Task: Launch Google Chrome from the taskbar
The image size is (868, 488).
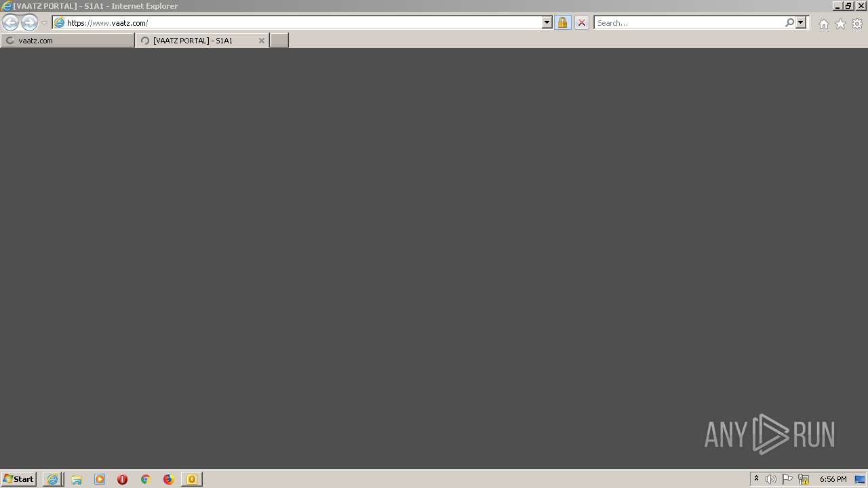Action: pos(146,479)
